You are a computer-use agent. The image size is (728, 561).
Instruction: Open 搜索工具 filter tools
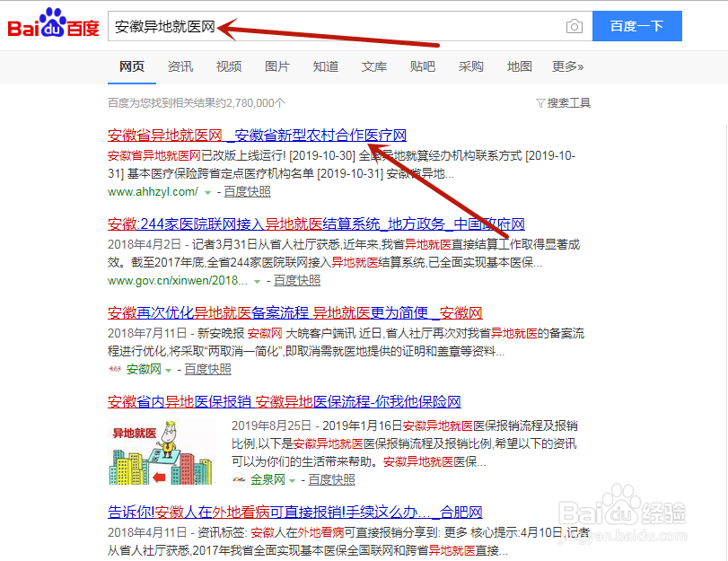pos(563,102)
